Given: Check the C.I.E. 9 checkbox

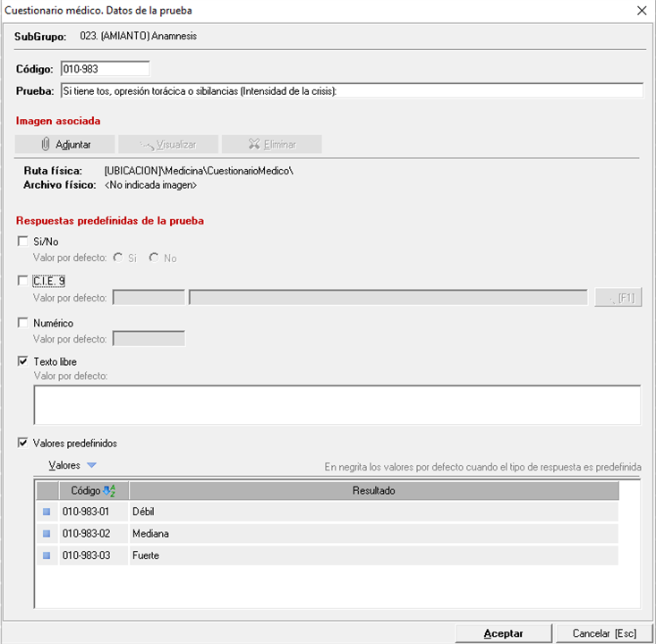Looking at the screenshot, I should tap(23, 281).
